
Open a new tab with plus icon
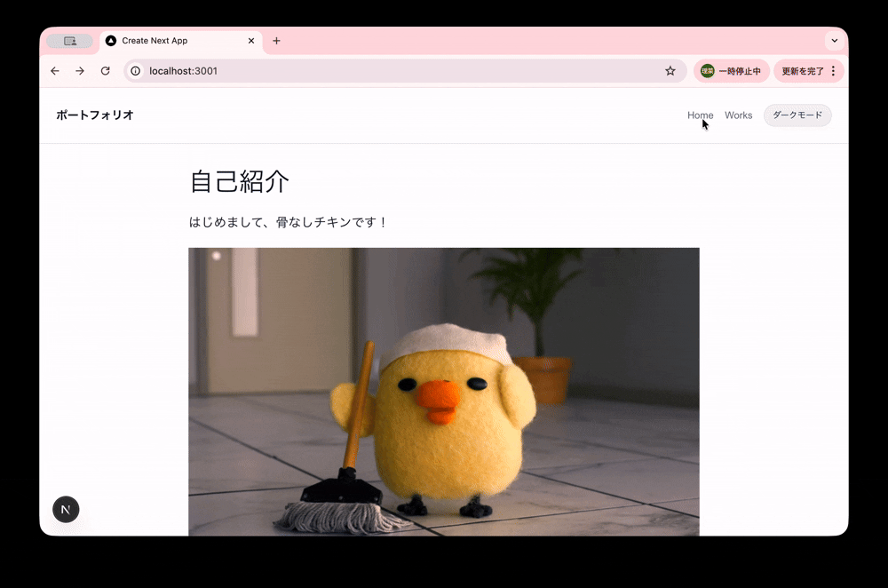(276, 41)
